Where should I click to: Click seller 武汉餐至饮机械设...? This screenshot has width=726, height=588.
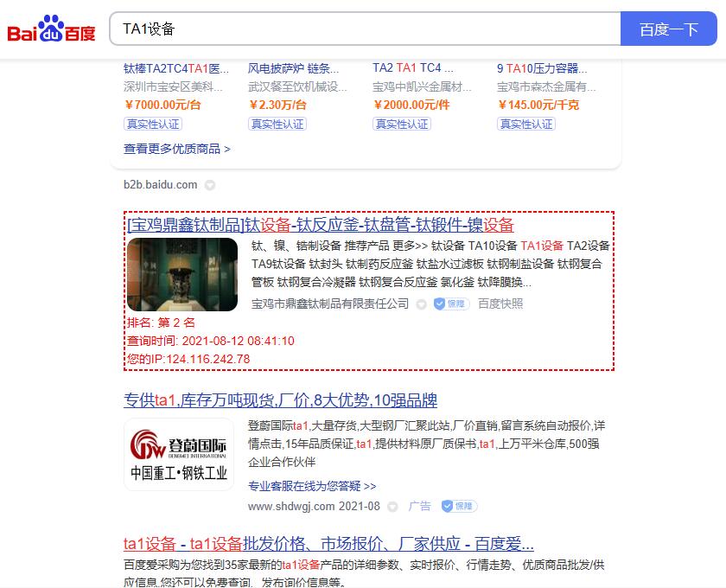pyautogui.click(x=297, y=86)
